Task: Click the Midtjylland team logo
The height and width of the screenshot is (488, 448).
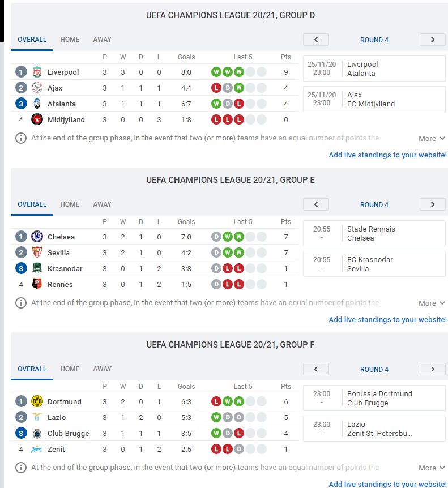Action: (x=37, y=119)
